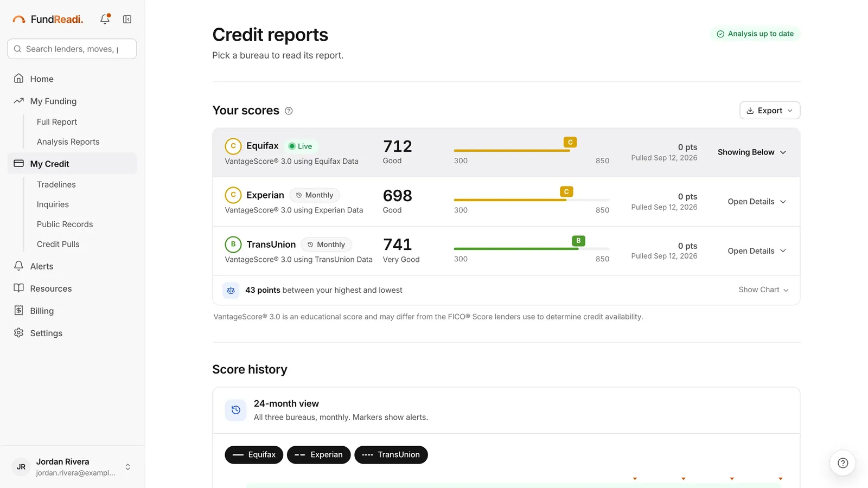Click the Settings gear icon
The height and width of the screenshot is (488, 868).
(x=19, y=332)
